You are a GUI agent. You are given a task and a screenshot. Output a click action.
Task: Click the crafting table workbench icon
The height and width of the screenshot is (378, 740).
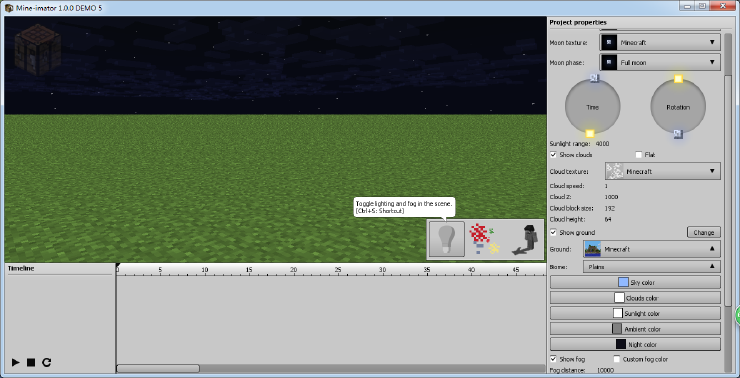37,50
